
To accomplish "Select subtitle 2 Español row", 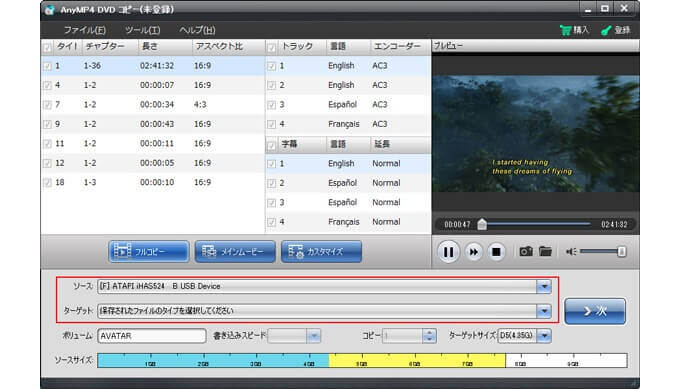I will point(348,183).
